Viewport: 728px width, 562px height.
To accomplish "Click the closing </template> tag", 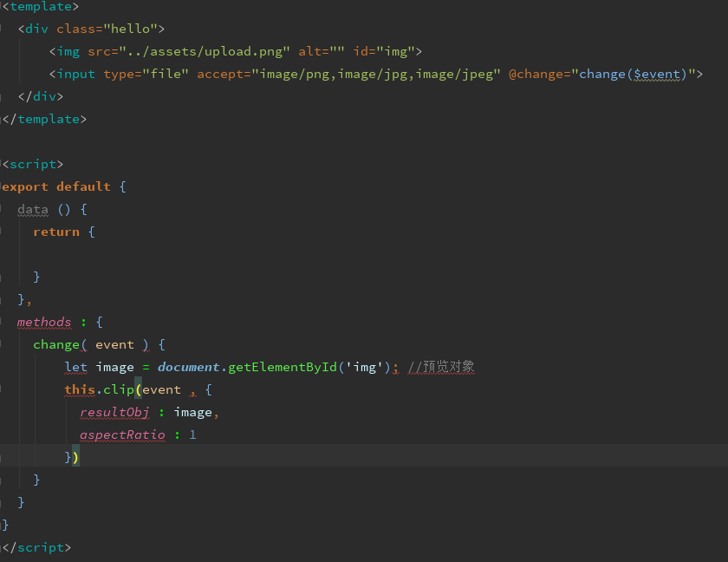I will click(44, 120).
